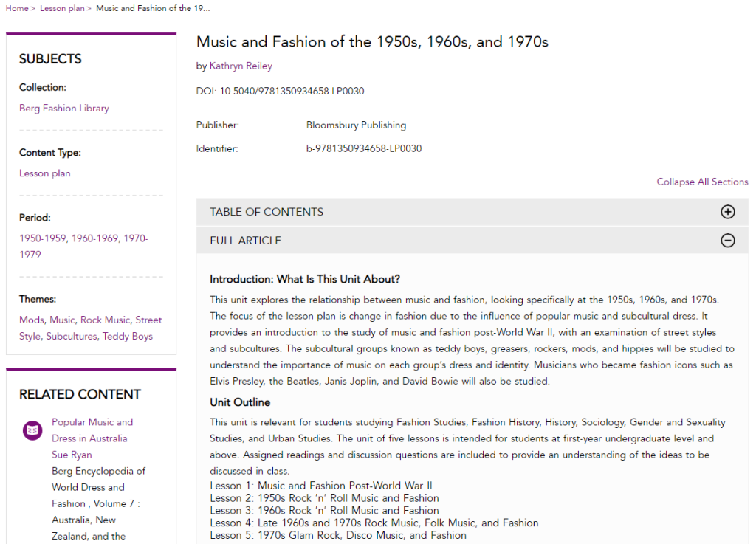Open Berg Fashion Library collection
The width and height of the screenshot is (756, 544).
(64, 108)
